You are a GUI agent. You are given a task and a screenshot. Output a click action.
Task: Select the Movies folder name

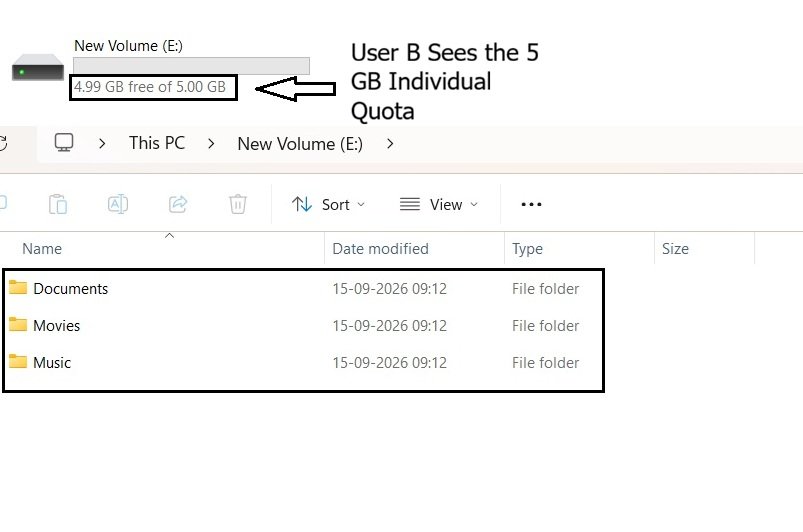pos(57,326)
